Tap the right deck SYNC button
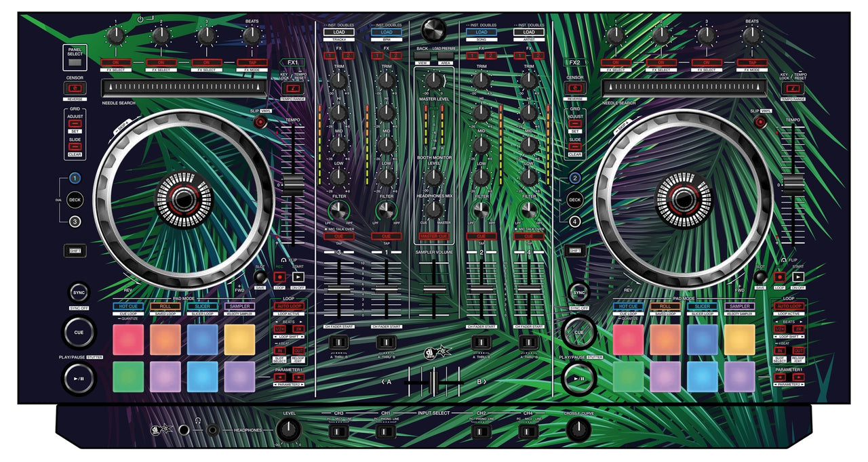Image resolution: width=868 pixels, height=462 pixels. click(578, 292)
